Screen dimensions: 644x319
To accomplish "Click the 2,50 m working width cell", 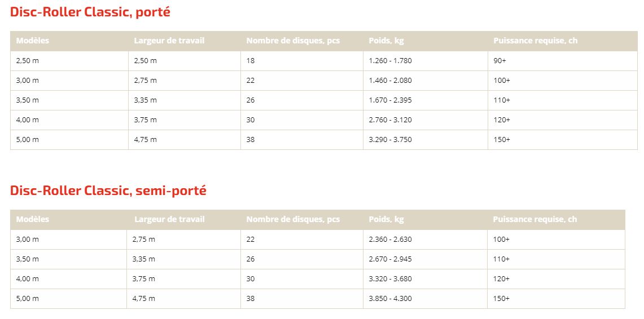I will pyautogui.click(x=146, y=61).
